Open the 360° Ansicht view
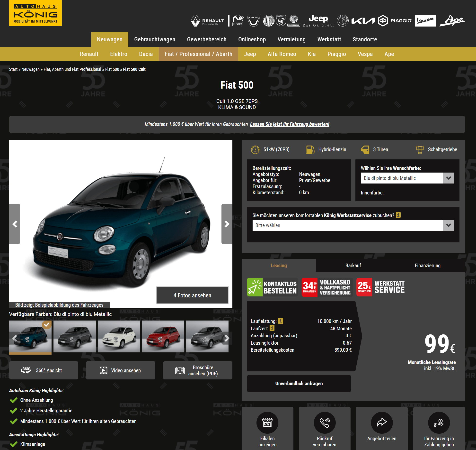Image resolution: width=476 pixels, height=450 pixels. [x=44, y=370]
